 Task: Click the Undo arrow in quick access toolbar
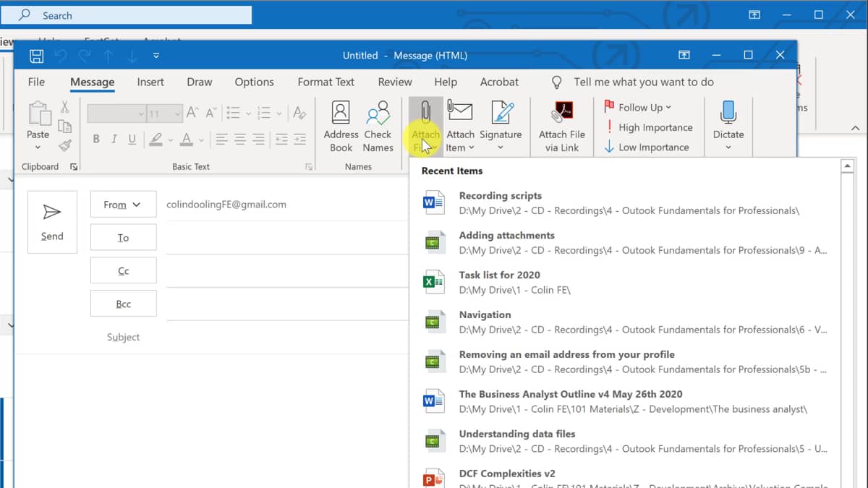[x=61, y=56]
